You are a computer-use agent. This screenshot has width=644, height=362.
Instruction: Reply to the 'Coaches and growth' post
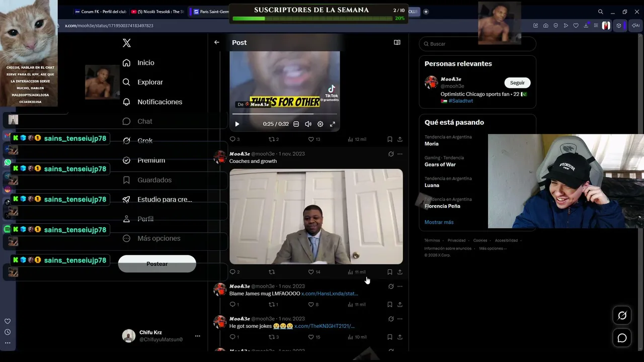(x=234, y=272)
